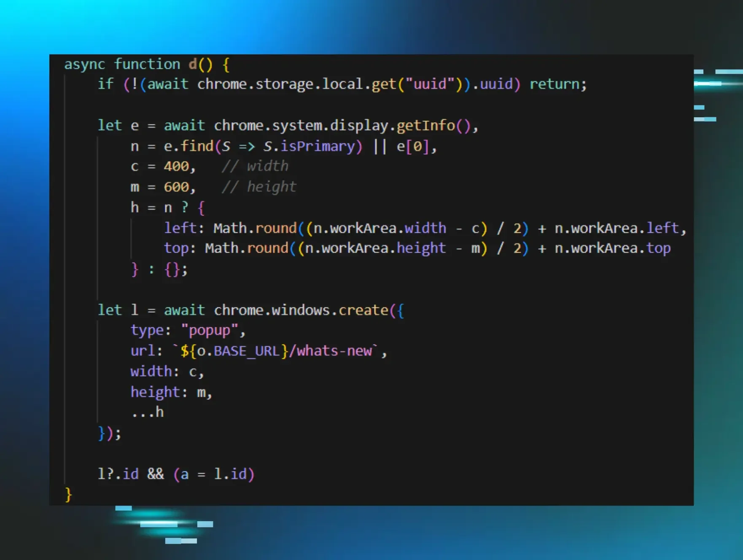Click the // height comment
The height and width of the screenshot is (560, 743).
coord(259,187)
